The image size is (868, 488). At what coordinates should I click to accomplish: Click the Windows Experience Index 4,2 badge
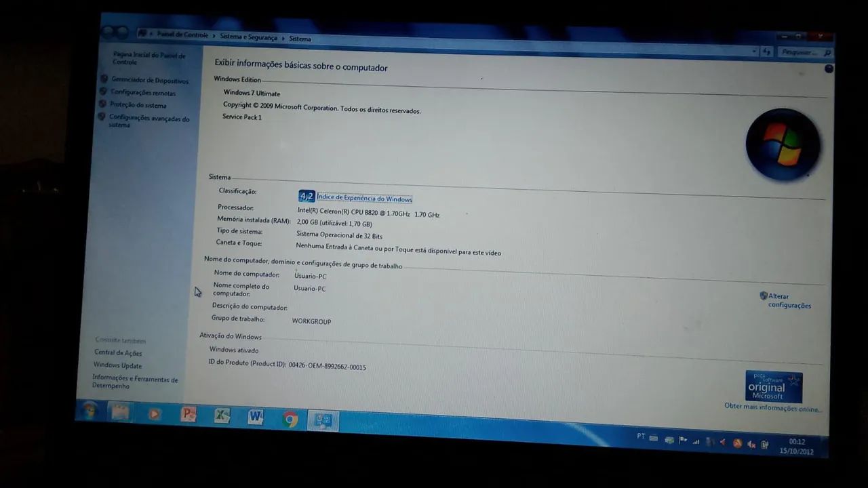coord(307,196)
